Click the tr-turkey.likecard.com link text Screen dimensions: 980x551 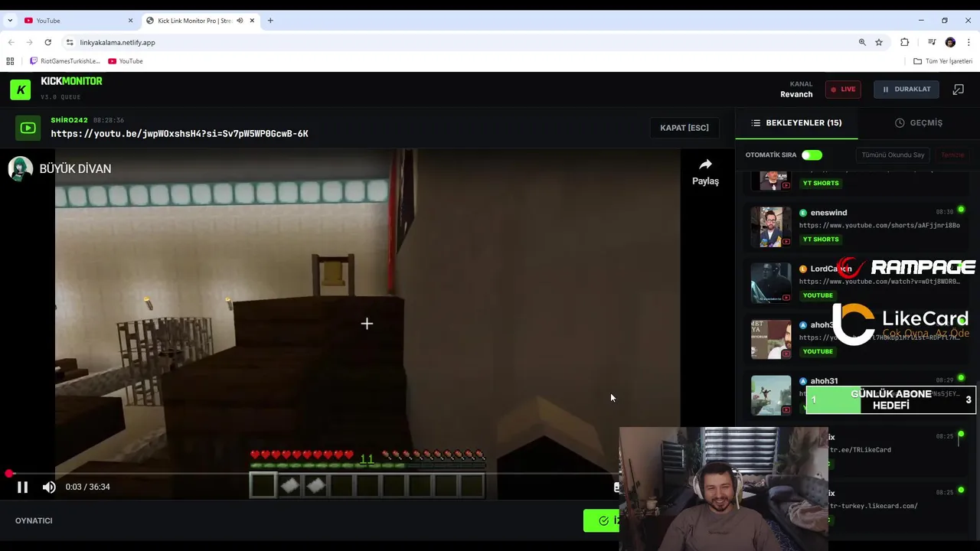pyautogui.click(x=873, y=506)
